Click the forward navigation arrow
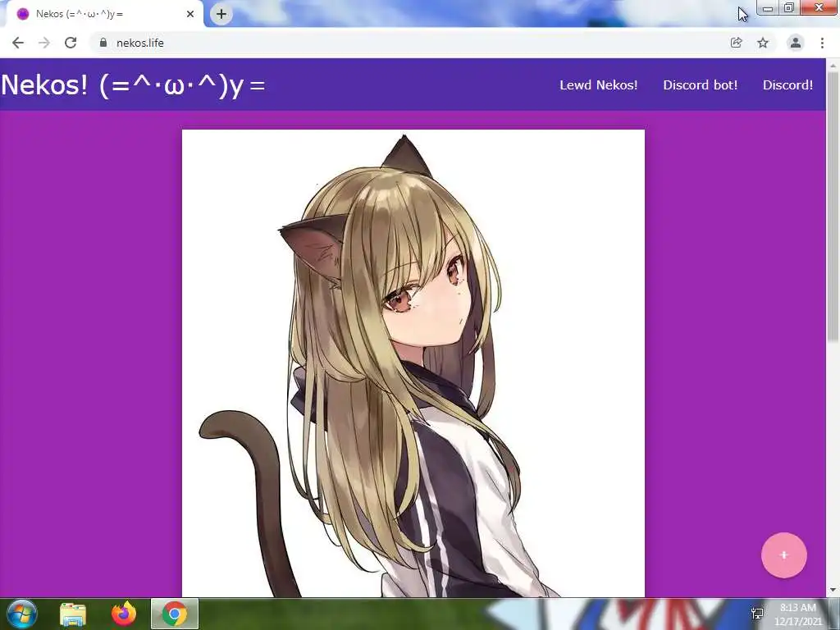The height and width of the screenshot is (630, 840). (x=44, y=43)
